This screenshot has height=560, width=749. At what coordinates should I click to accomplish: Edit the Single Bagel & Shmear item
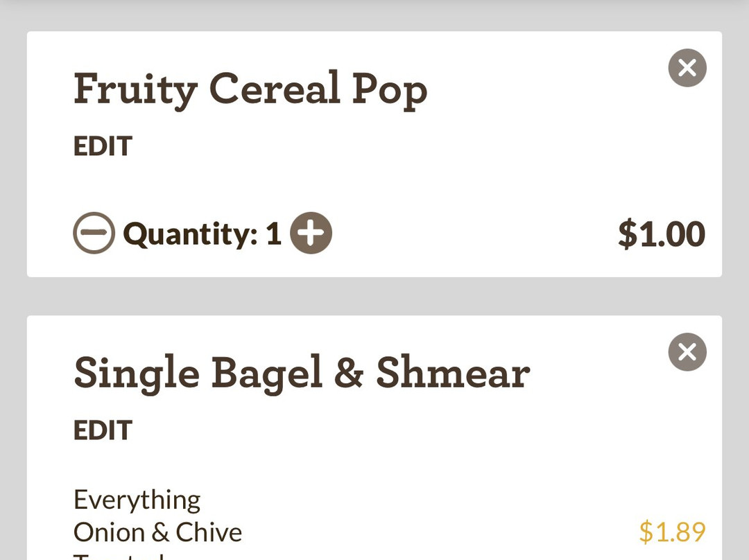(x=103, y=430)
